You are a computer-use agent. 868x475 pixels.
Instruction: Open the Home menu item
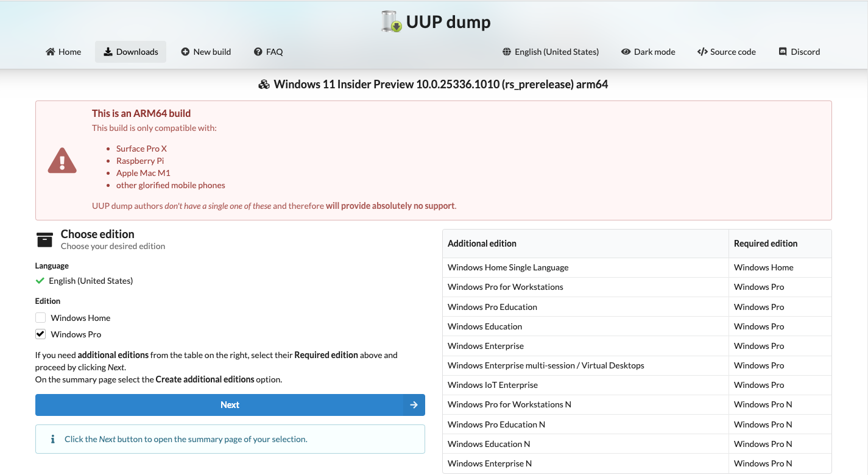[x=63, y=52]
